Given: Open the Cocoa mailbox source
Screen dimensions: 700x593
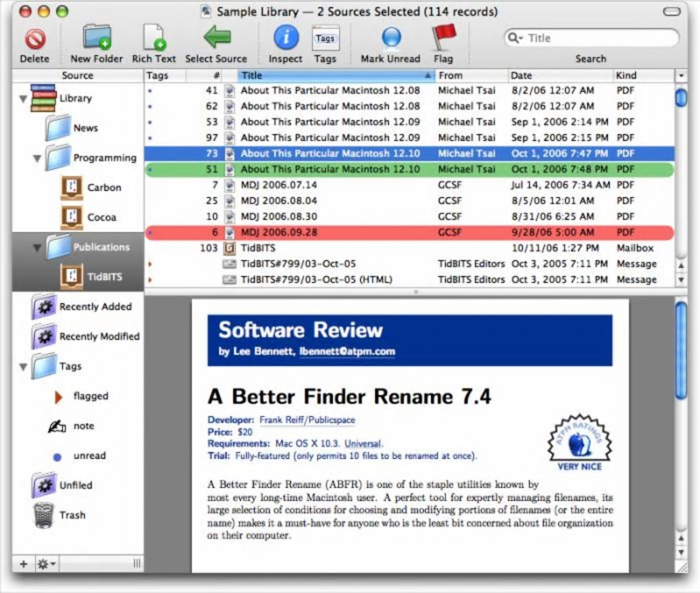Looking at the screenshot, I should [89, 217].
